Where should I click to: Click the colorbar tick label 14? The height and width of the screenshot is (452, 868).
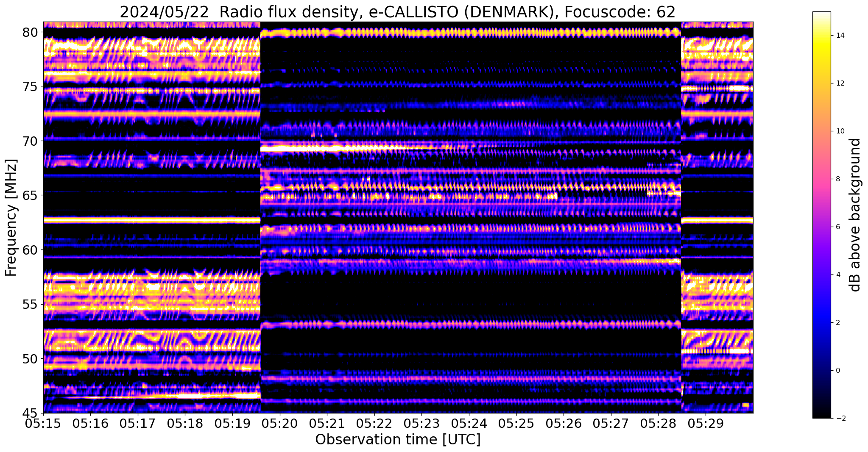click(840, 36)
